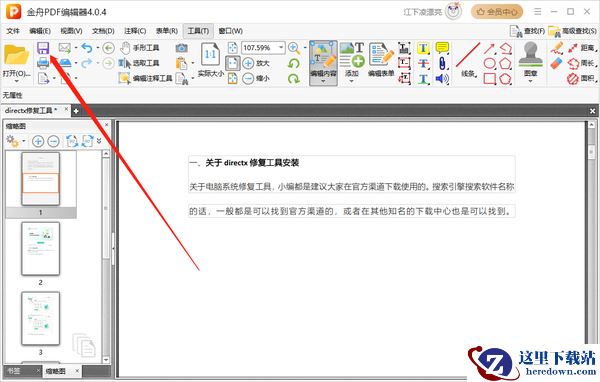
Task: Select the 线条 line drawing tool
Action: [x=468, y=59]
